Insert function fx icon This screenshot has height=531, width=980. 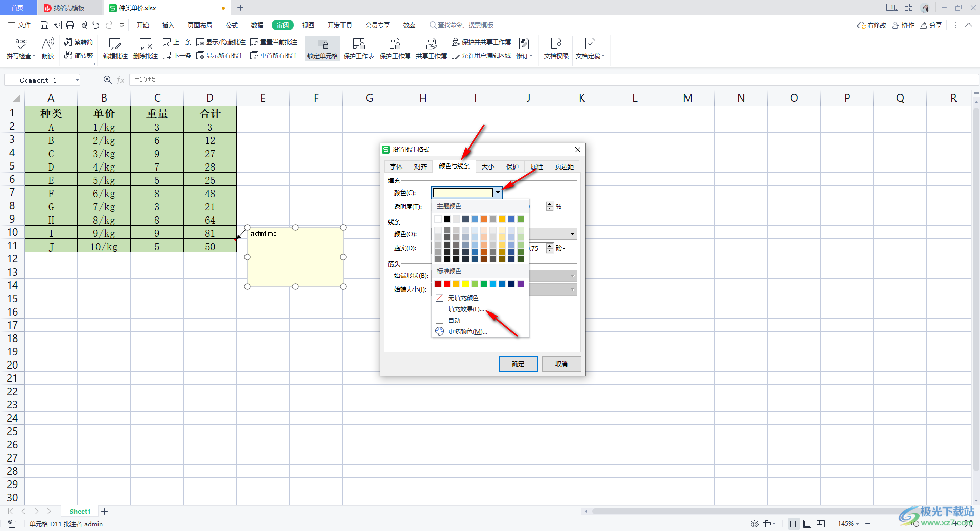(121, 80)
